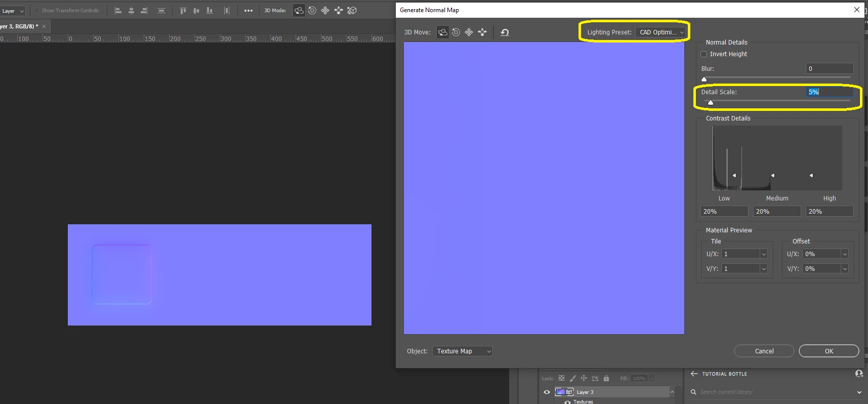Click the Cancel button
Viewport: 868px width, 404px height.
click(764, 351)
